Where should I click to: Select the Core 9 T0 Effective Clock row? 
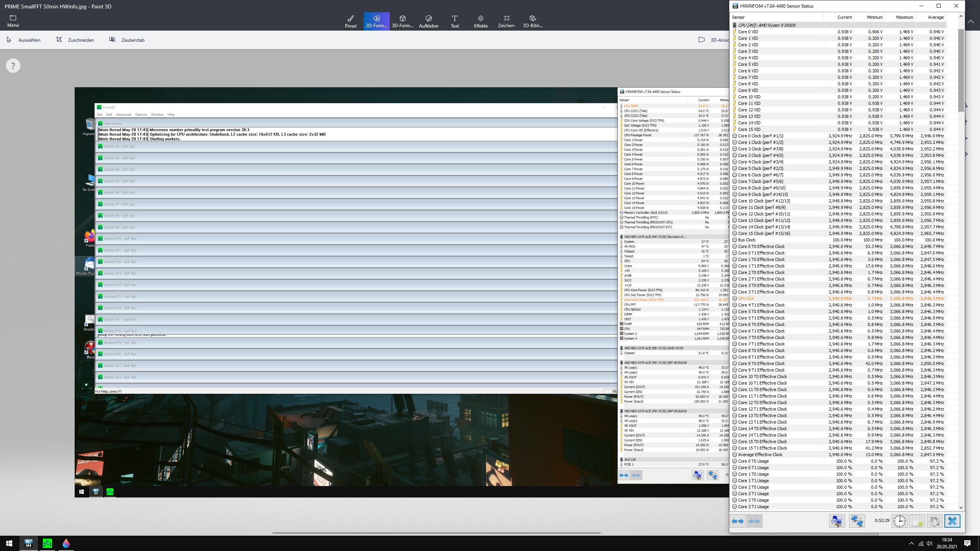838,364
